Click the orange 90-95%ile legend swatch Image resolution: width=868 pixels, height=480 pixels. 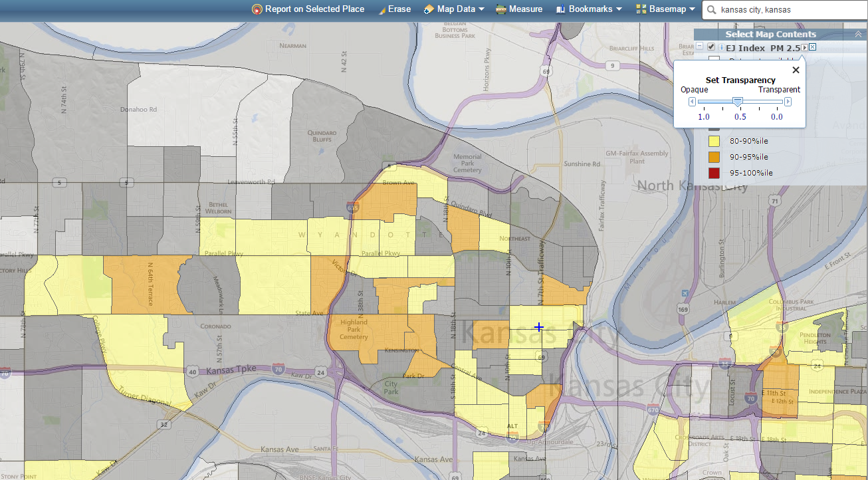(x=714, y=157)
